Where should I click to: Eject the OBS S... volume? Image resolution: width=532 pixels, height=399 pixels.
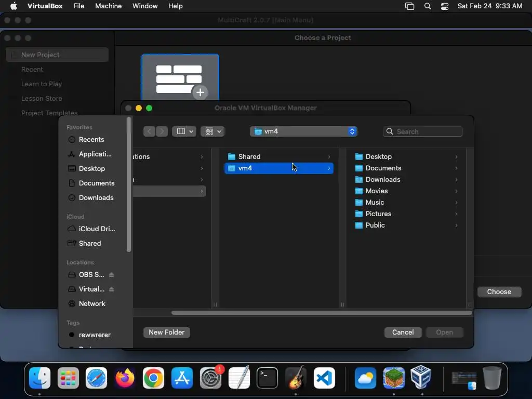(x=112, y=274)
